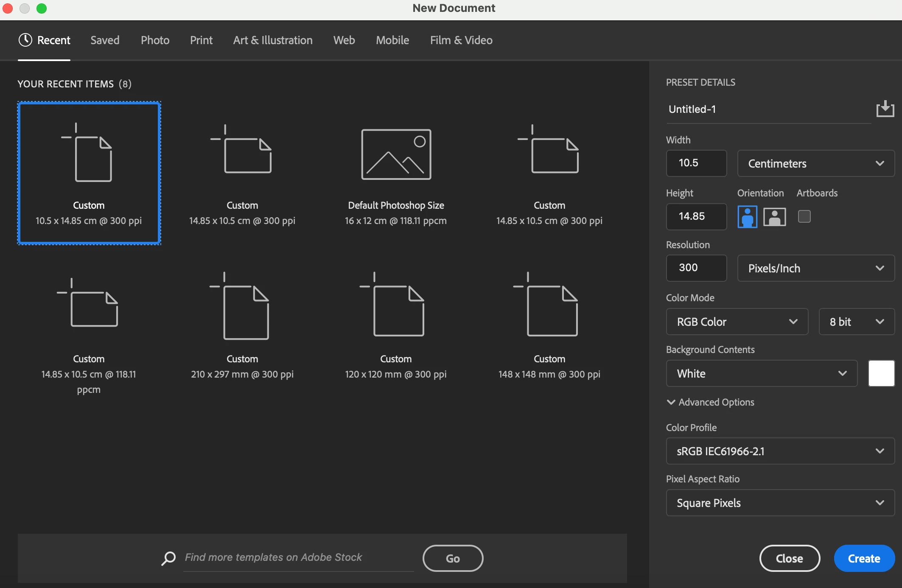Click the Recent clock icon

point(25,40)
